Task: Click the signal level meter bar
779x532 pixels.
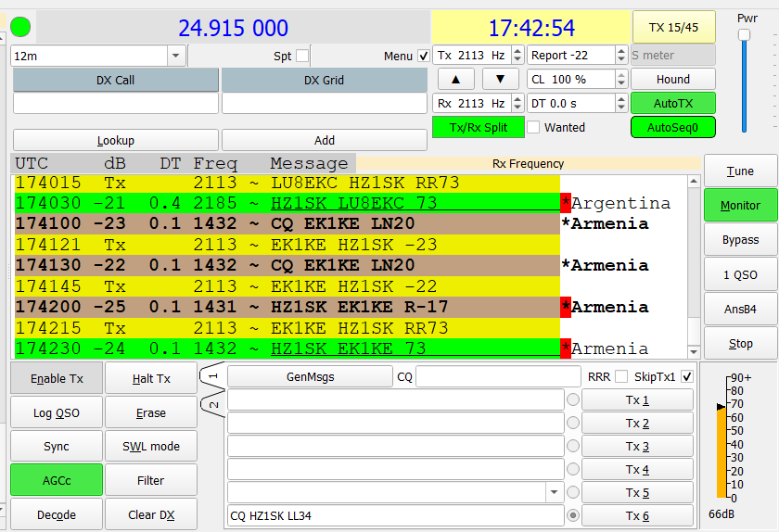Action: pos(722,451)
